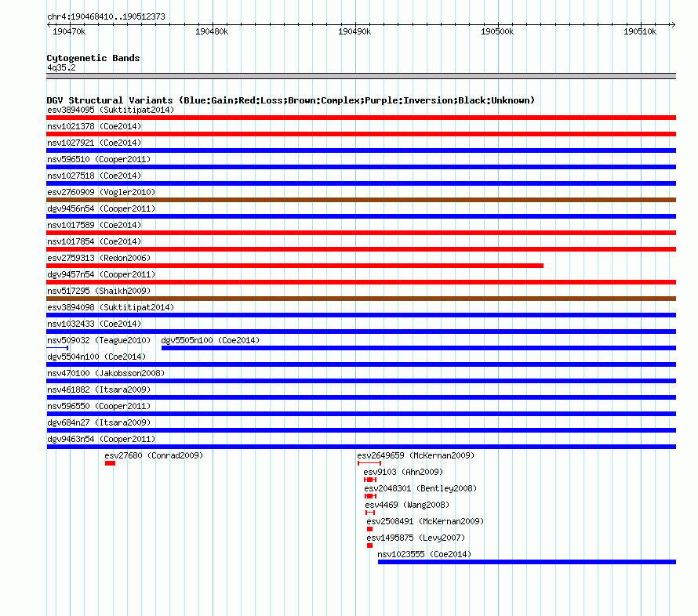
Task: Select nsv517295 (Shaikh2009) label
Action: point(99,291)
